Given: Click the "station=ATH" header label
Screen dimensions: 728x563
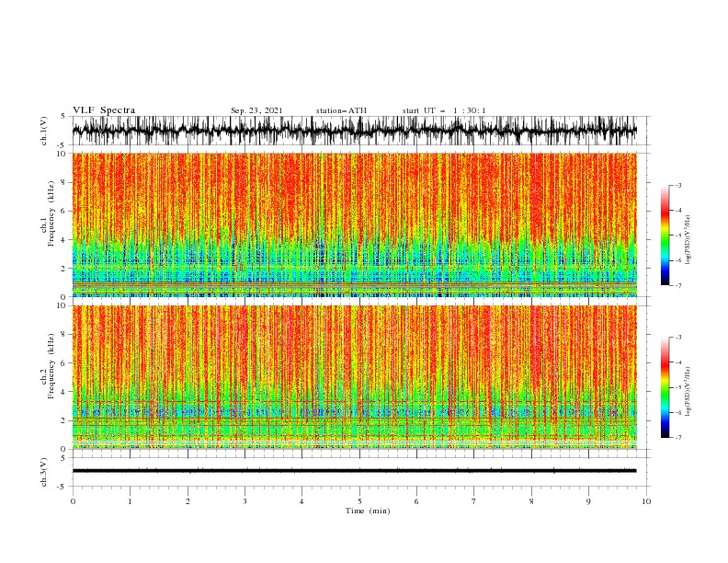Looking at the screenshot, I should [341, 110].
